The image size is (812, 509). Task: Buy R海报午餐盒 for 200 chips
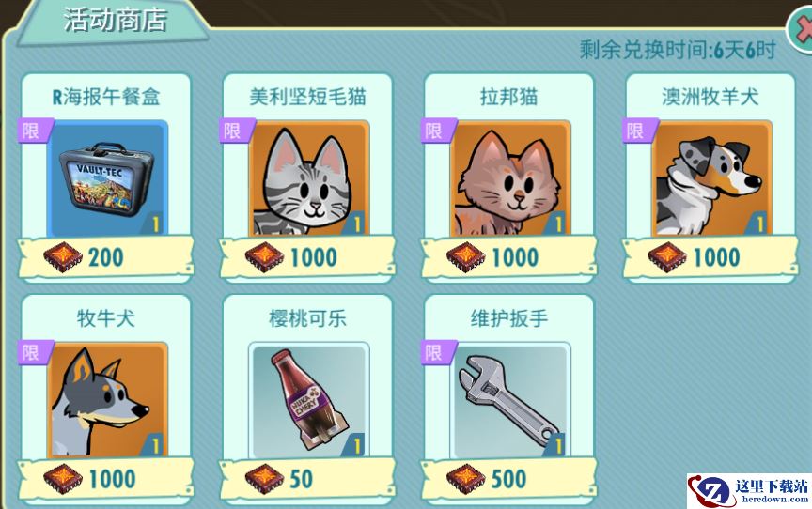(106, 257)
